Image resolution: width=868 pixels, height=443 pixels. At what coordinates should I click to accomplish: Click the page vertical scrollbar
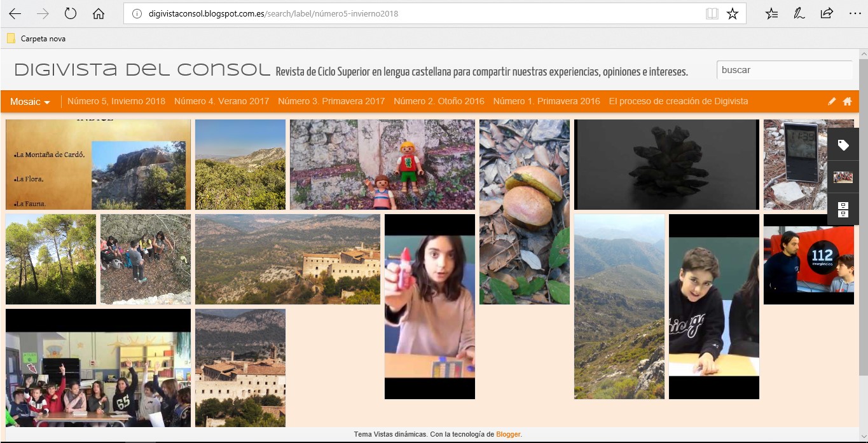pos(863,216)
